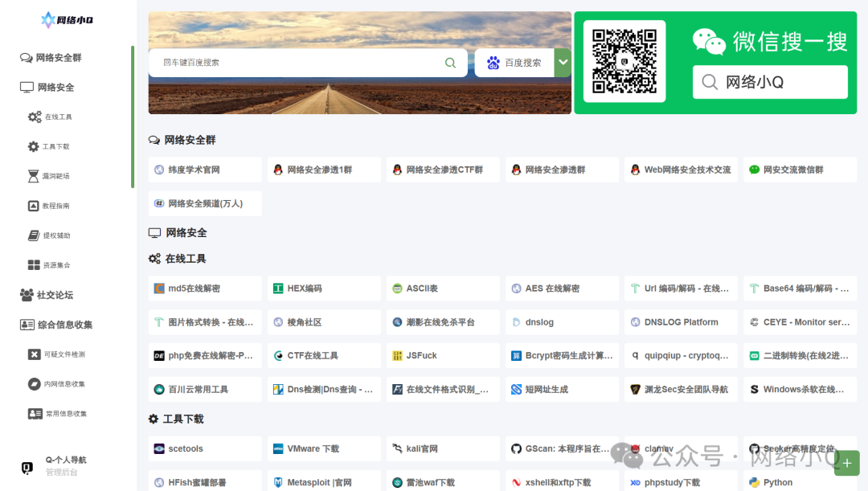Click the magnifier icon in search box
868x491 pixels.
click(x=450, y=63)
